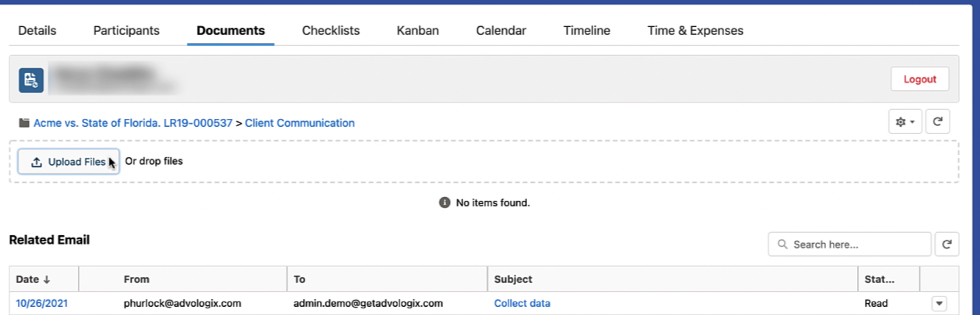
Task: Open the Acme vs. State of Florida folder link
Action: (x=133, y=123)
